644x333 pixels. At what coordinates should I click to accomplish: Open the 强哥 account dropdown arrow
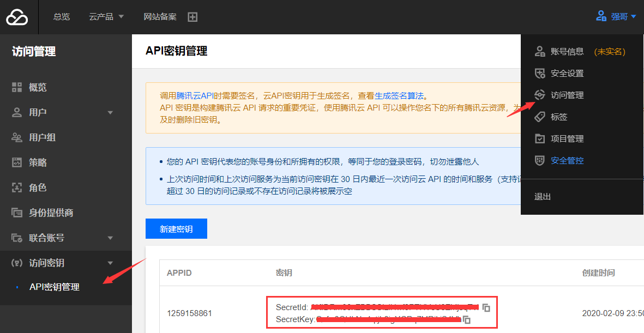(633, 17)
